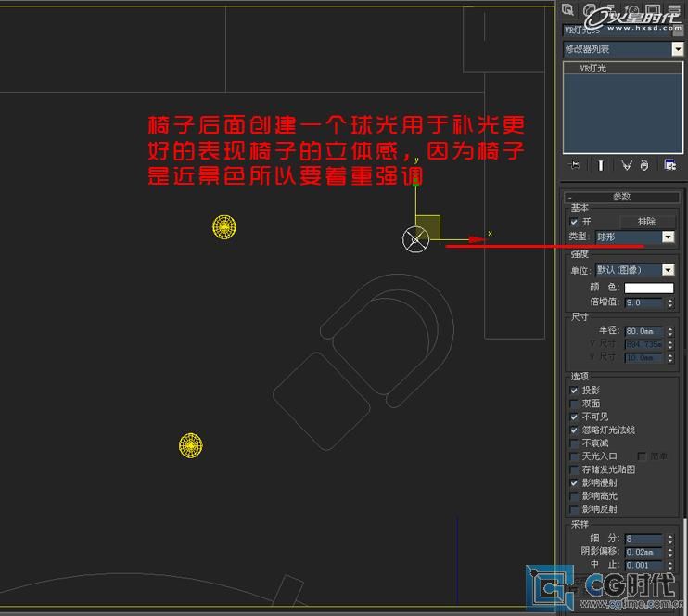Select the lower yellow sphere light
Viewport: 688px width, 616px height.
pos(191,445)
